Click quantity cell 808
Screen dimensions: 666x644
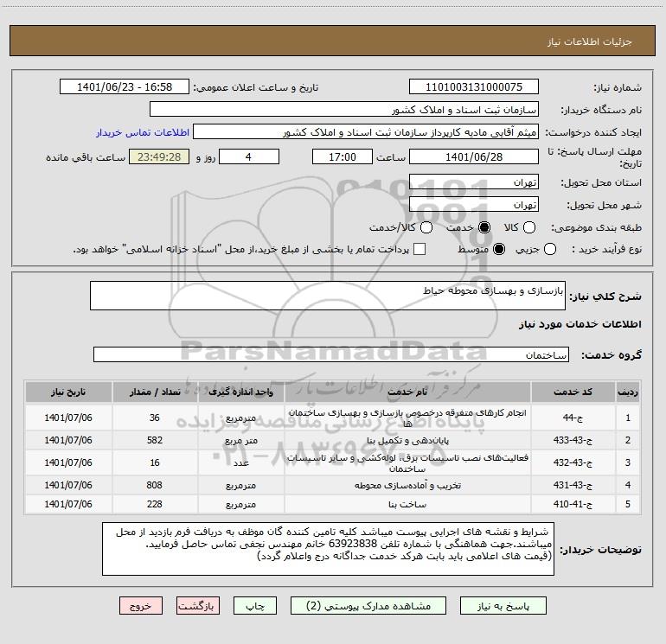155,485
